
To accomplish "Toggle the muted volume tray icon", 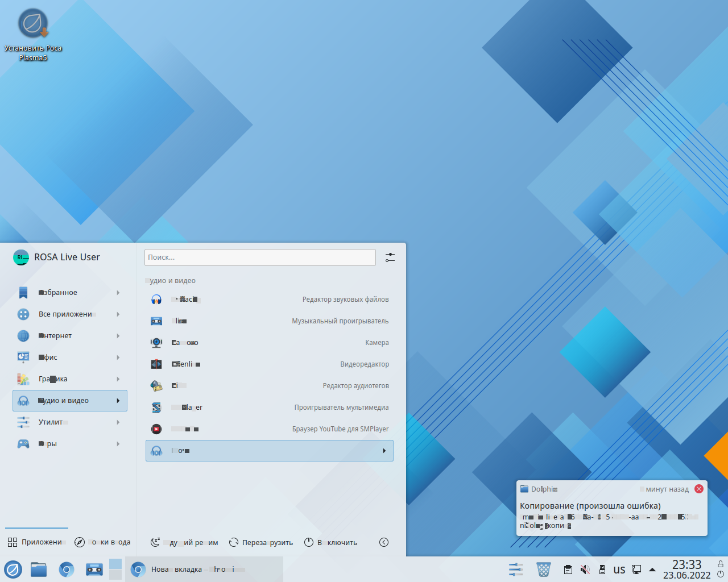I will click(x=585, y=569).
